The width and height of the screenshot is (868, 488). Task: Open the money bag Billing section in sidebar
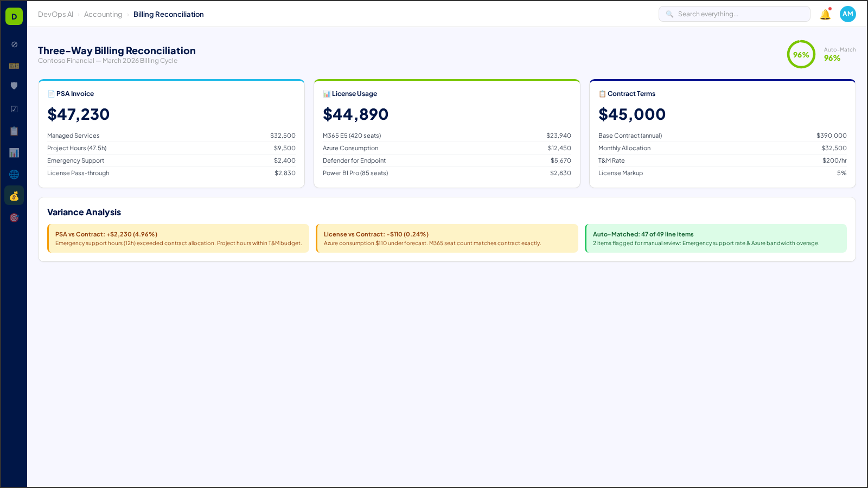[14, 195]
